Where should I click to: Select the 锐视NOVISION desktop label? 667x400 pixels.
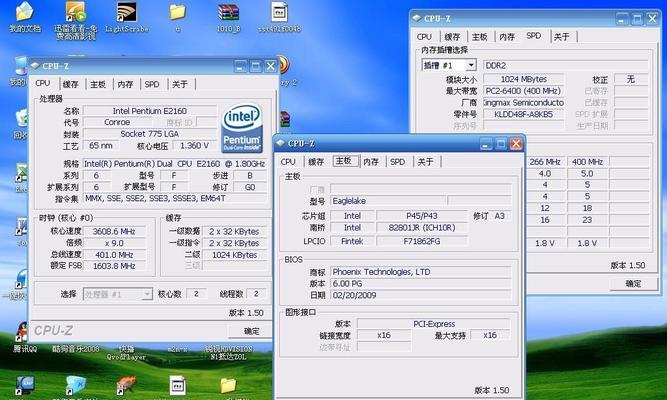[228, 353]
